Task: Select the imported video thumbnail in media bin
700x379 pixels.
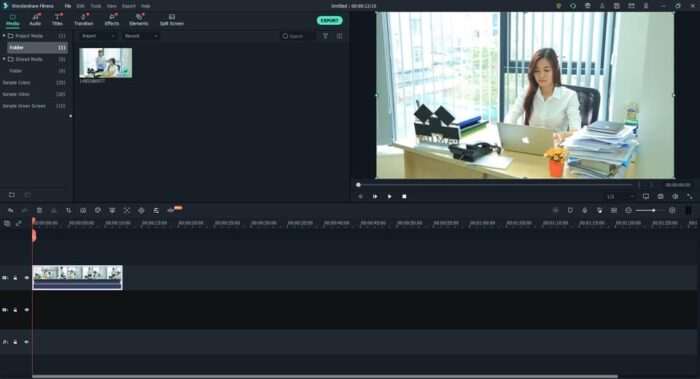Action: tap(106, 63)
